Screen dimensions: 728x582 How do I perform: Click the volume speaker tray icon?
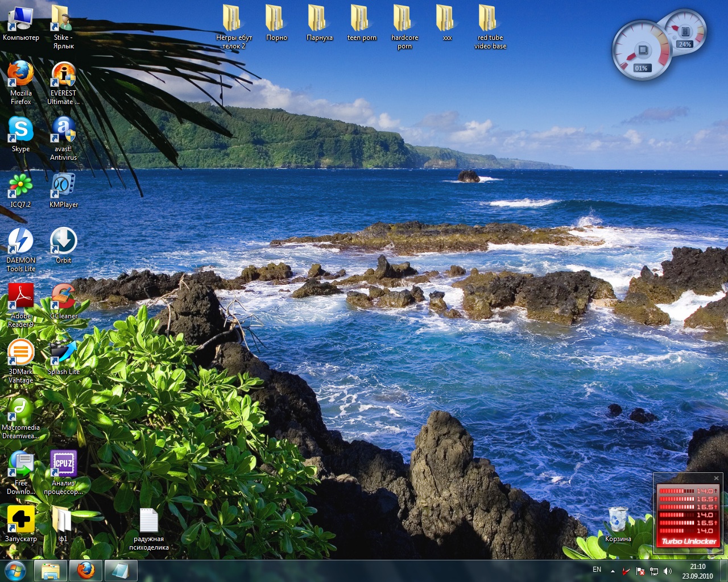pos(668,571)
